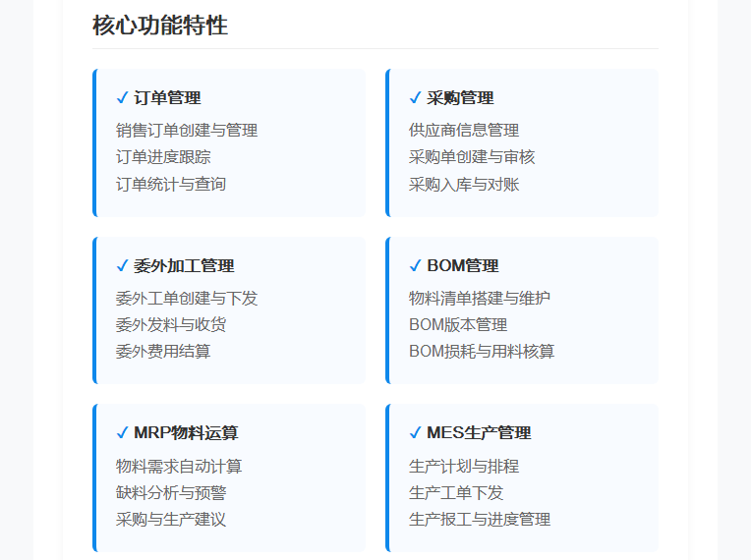
Task: Click the 采购管理 card title
Action: [460, 97]
